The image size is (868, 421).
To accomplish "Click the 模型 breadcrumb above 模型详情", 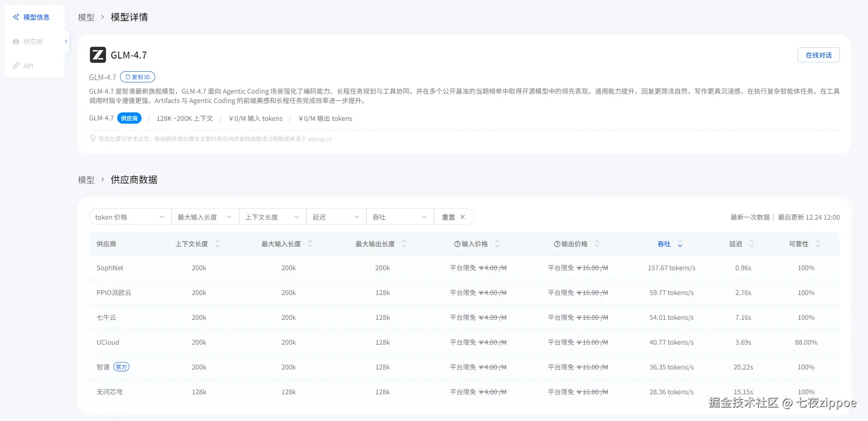I will pos(86,17).
